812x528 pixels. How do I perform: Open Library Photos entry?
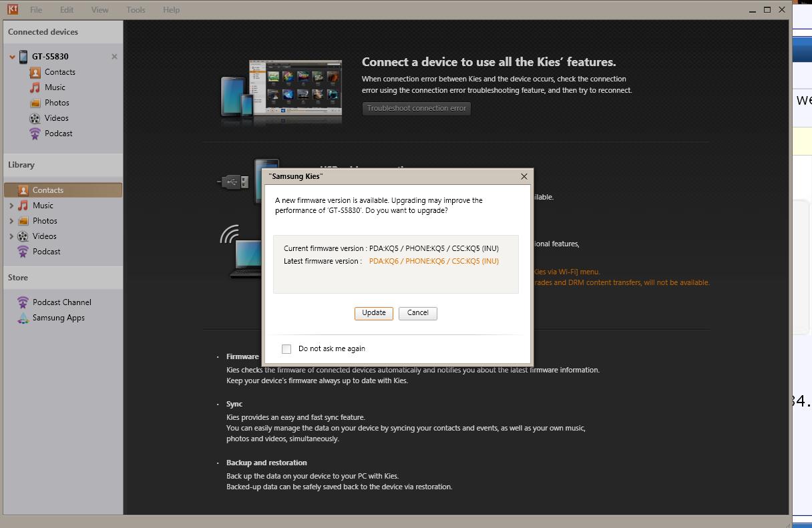tap(45, 221)
